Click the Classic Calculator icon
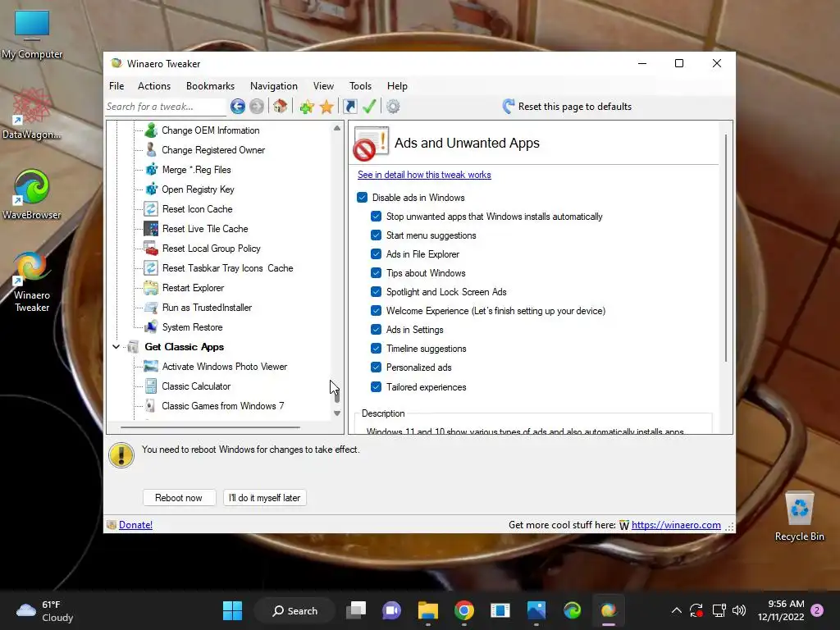 [151, 386]
